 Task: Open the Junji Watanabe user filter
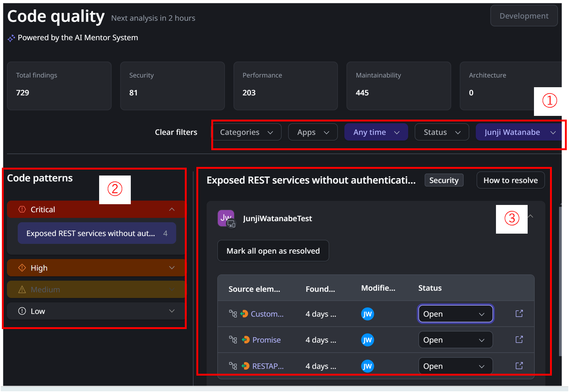tap(519, 132)
